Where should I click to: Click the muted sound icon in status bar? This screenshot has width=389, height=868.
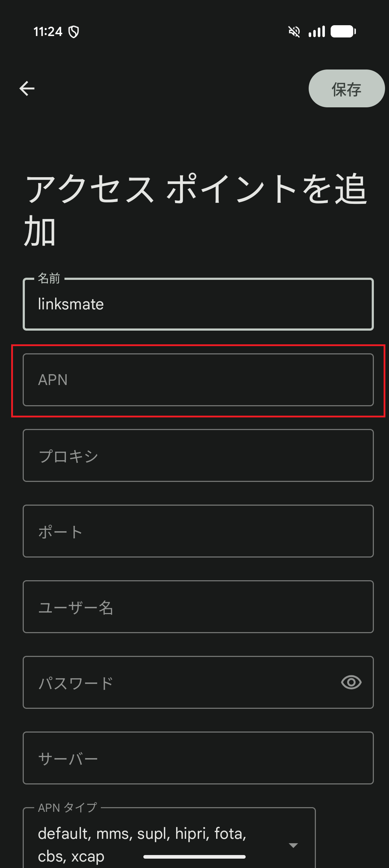tap(294, 32)
